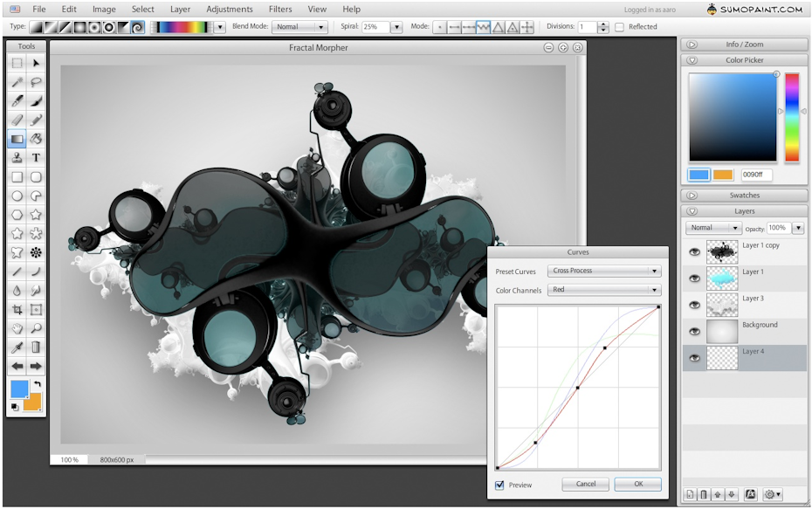
Task: Confirm Curves with the OK button
Action: [637, 484]
